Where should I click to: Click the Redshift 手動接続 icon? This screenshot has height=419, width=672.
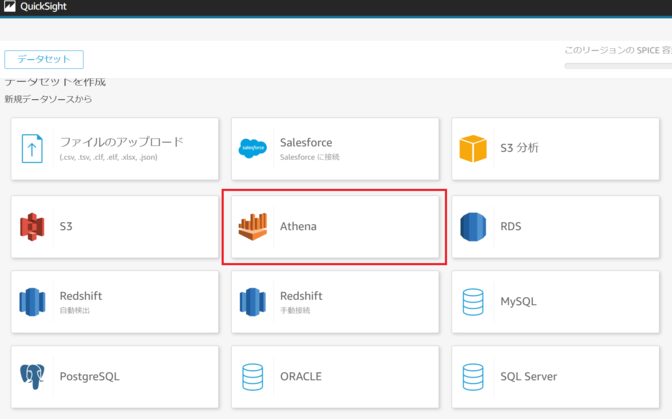coord(253,302)
